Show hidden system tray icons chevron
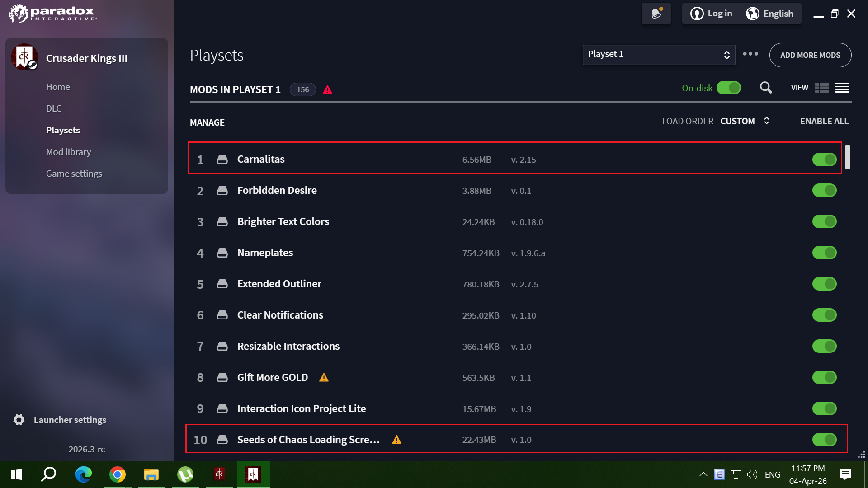 coord(703,474)
